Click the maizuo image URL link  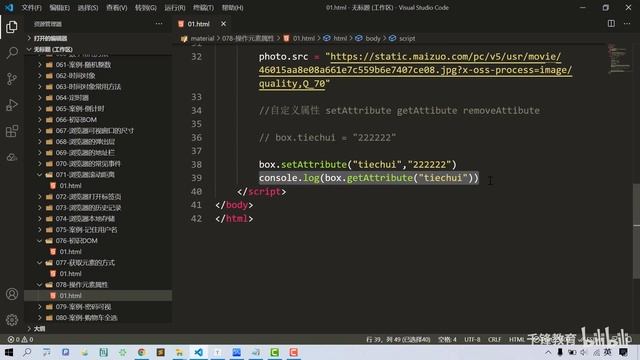click(415, 70)
